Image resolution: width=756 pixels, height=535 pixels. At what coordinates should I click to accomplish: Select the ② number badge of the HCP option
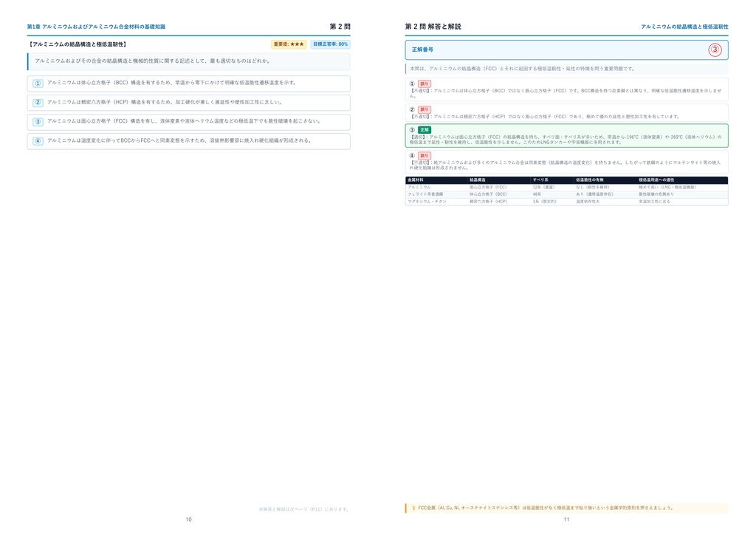pos(38,103)
